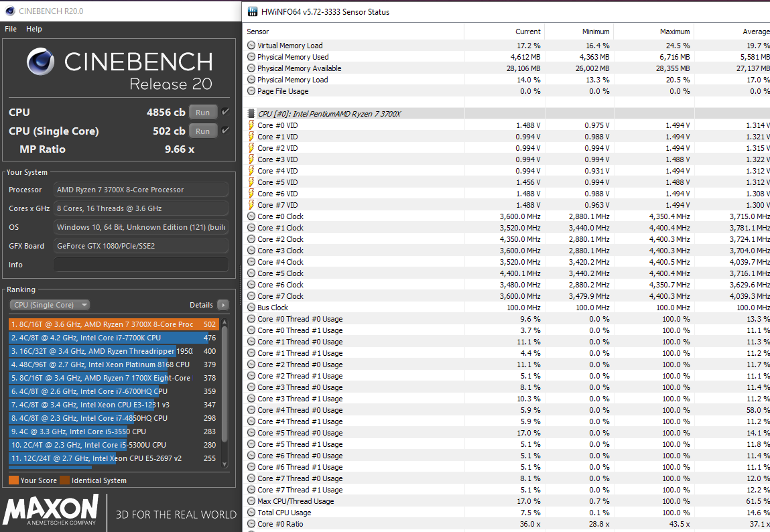
Task: Click the Core #2 Clock sensor icon
Action: click(x=251, y=239)
